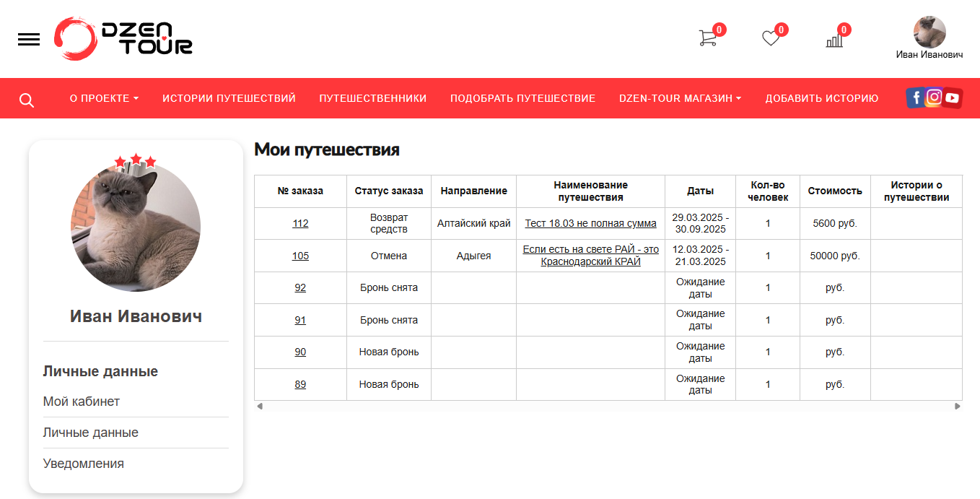Open order number 89 link
The image size is (980, 499).
[x=300, y=384]
